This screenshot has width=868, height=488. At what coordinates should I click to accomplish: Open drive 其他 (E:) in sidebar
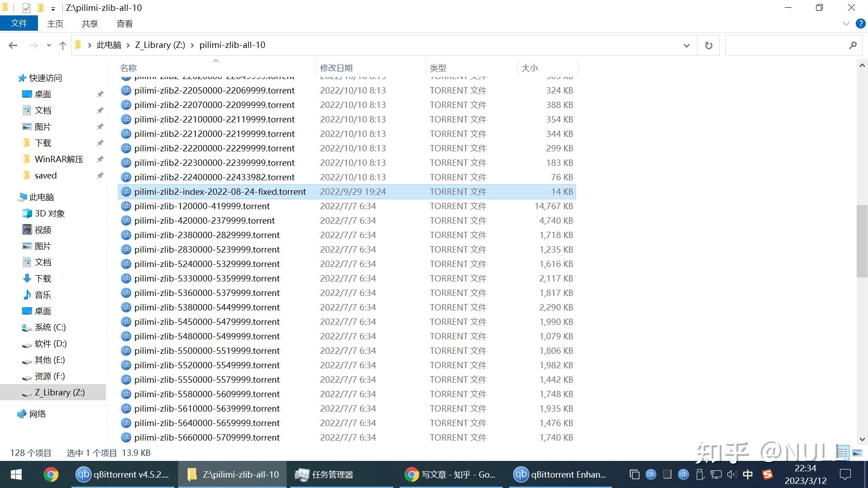(x=49, y=360)
